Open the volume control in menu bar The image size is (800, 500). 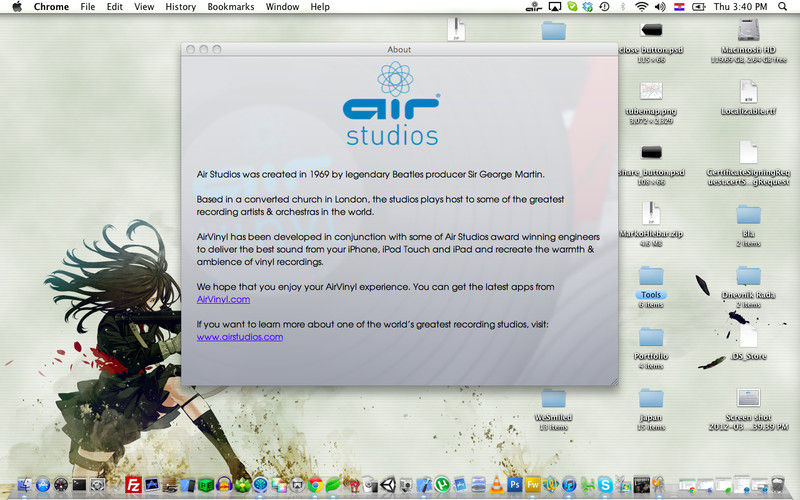click(x=660, y=7)
